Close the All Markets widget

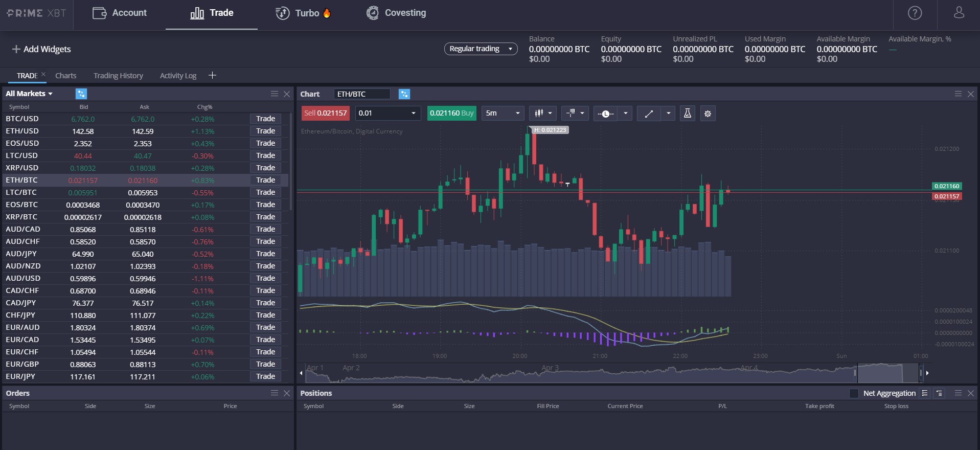click(287, 94)
